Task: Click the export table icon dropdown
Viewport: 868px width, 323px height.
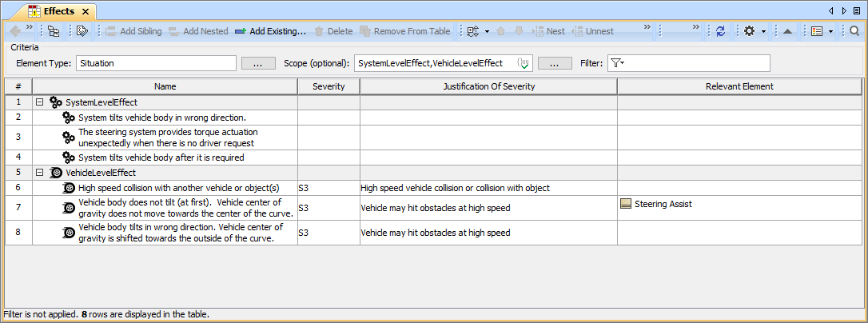Action: click(x=476, y=31)
